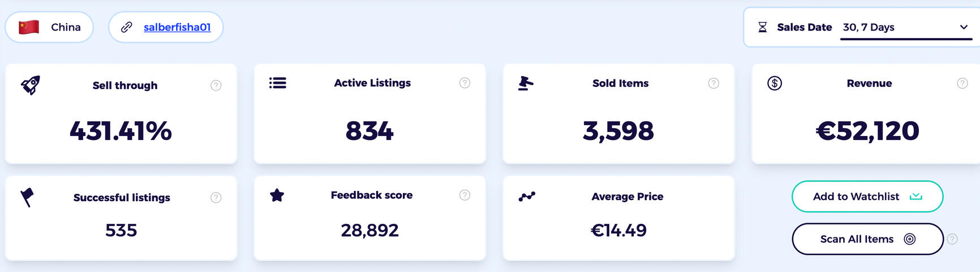Open help tooltip for Sell through
Image resolution: width=980 pixels, height=272 pixels.
tap(216, 86)
